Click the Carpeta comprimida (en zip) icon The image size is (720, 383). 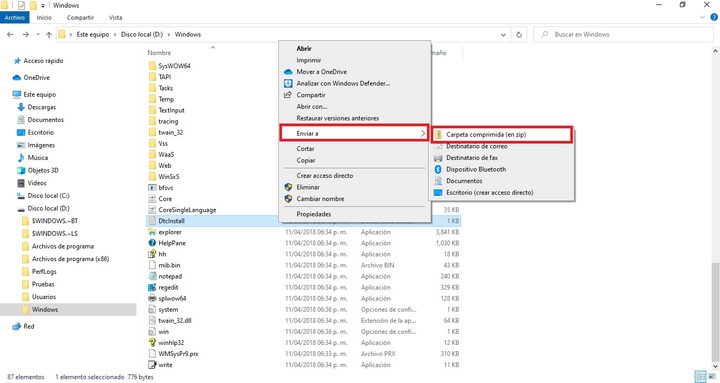(439, 135)
